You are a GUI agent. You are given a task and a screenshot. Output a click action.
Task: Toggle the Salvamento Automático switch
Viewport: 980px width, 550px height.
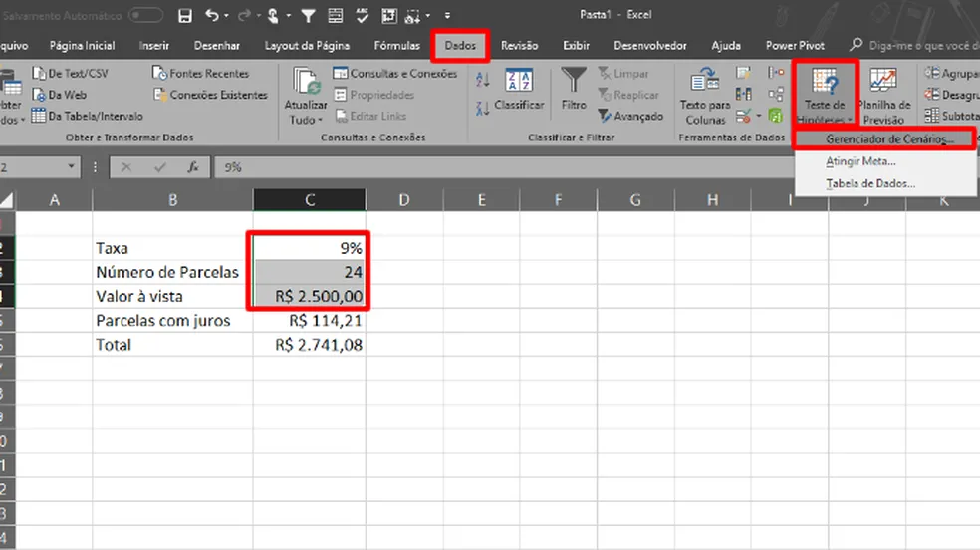coord(145,15)
